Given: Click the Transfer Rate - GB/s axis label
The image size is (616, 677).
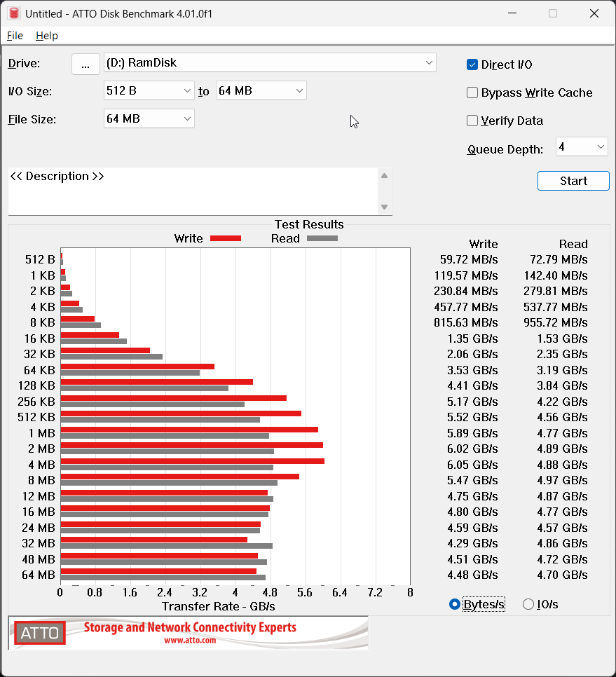Looking at the screenshot, I should [219, 606].
